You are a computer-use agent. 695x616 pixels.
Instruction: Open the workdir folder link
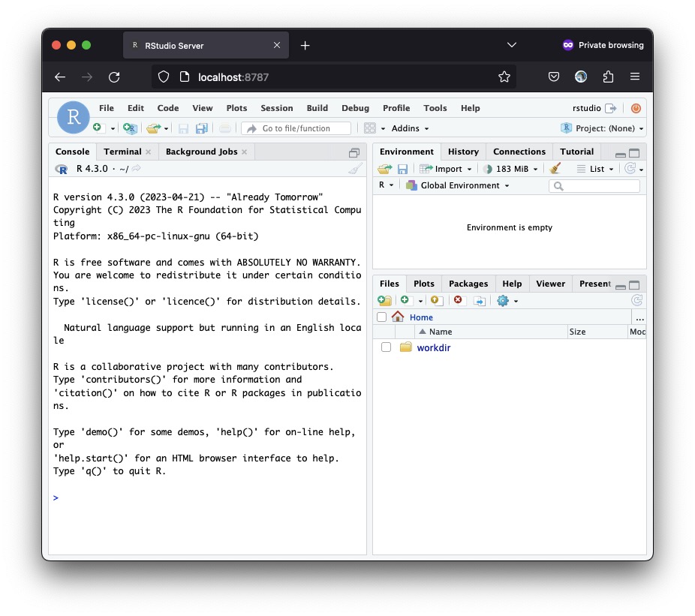point(434,347)
